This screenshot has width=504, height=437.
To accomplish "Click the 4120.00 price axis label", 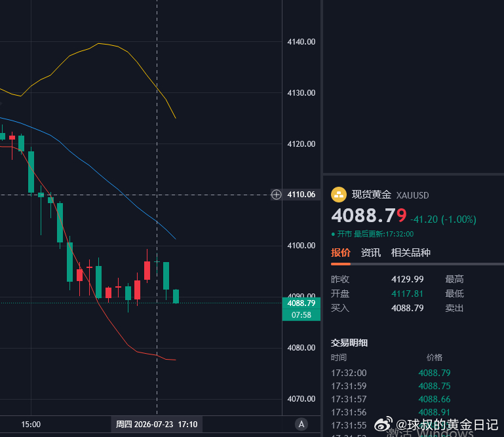I will click(301, 144).
